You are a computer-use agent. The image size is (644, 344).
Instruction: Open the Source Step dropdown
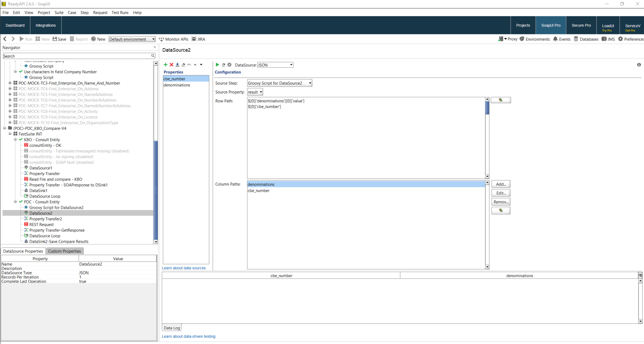pos(279,83)
